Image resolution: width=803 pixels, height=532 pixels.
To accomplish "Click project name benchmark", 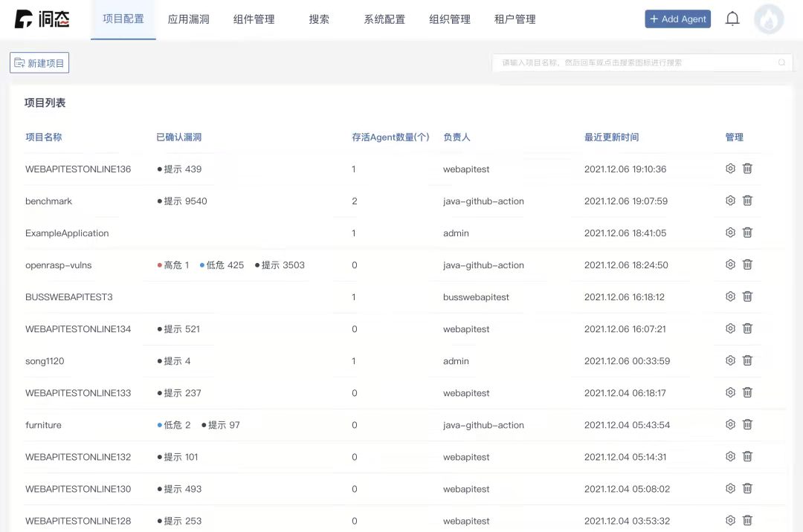I will tap(48, 201).
